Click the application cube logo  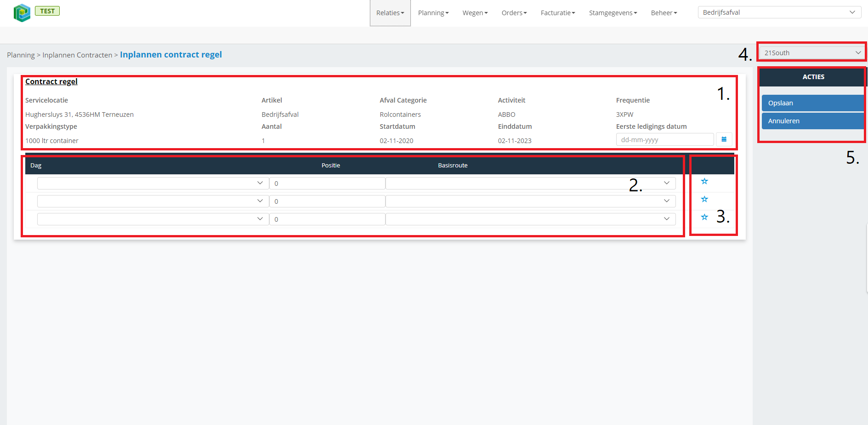(x=22, y=13)
